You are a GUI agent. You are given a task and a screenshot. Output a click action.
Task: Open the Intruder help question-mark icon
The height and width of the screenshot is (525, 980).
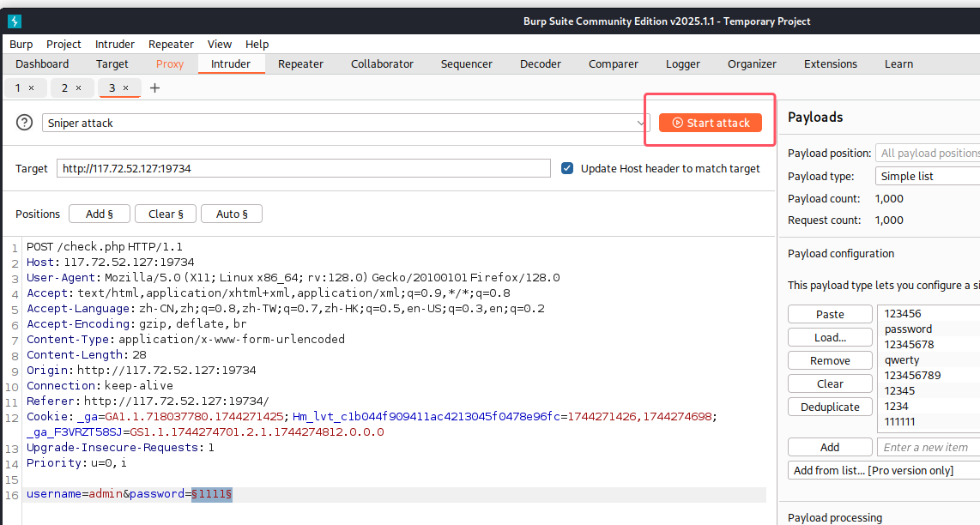tap(24, 123)
